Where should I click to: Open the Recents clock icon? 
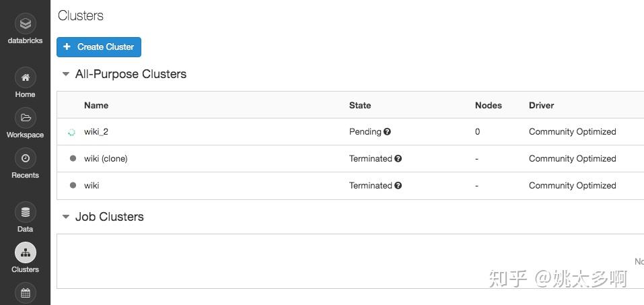(25, 158)
